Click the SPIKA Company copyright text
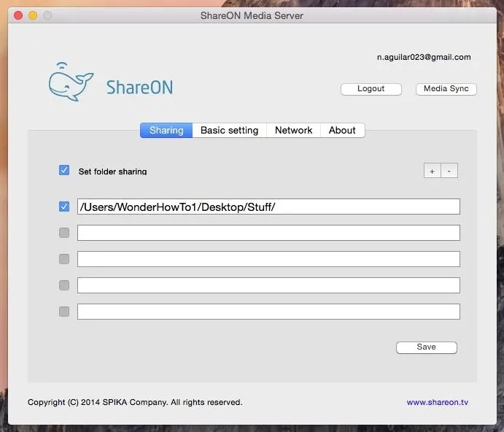 click(135, 402)
